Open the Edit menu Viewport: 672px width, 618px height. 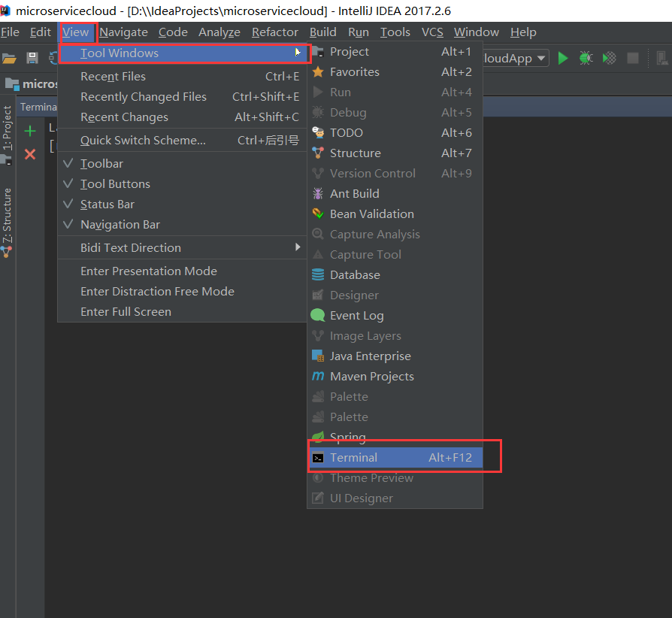(41, 32)
